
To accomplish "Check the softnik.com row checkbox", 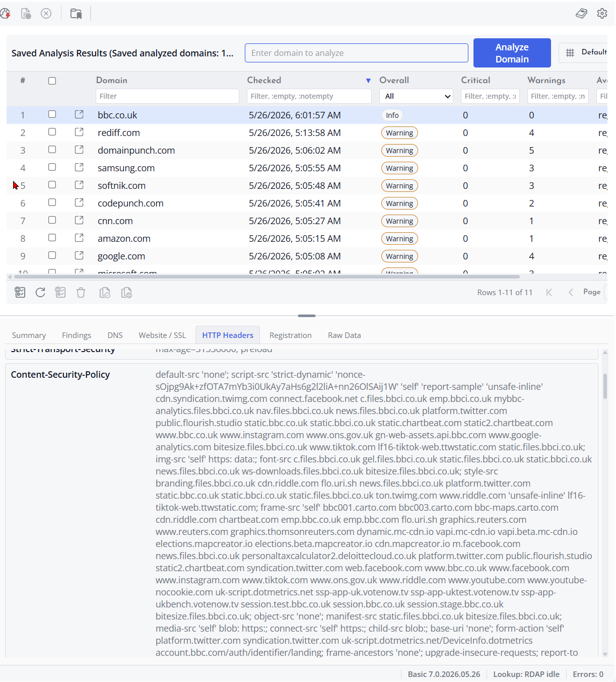I will coord(52,185).
